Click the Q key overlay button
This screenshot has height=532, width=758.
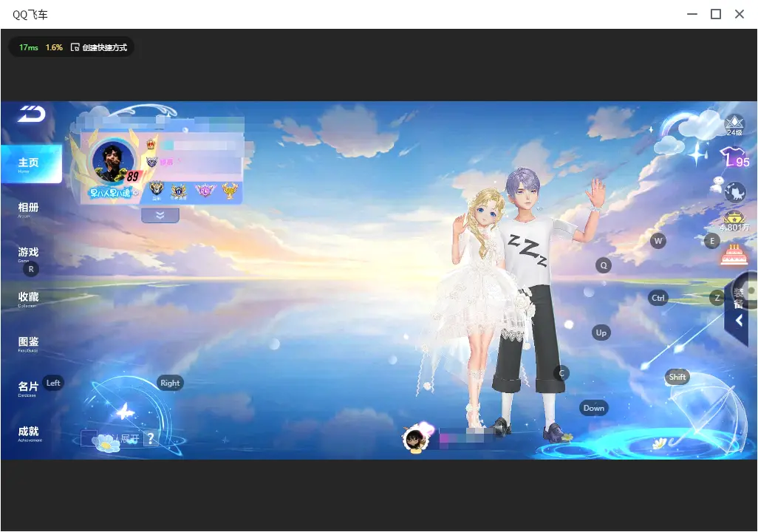point(604,265)
